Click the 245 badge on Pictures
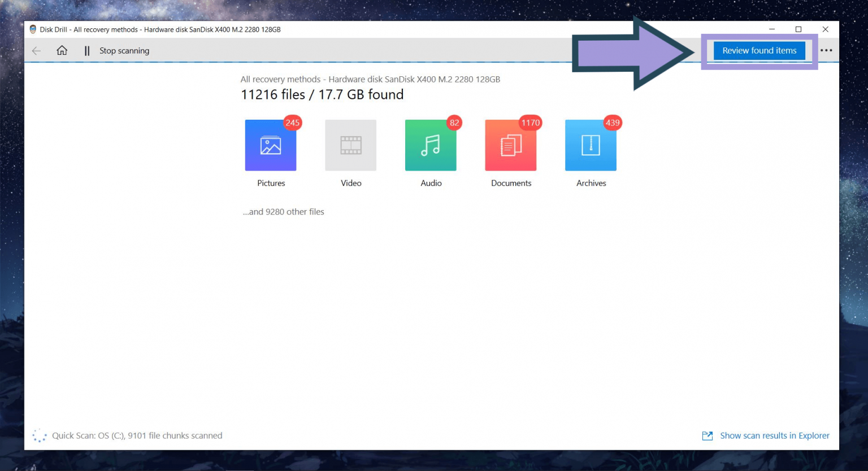868x471 pixels. 293,123
